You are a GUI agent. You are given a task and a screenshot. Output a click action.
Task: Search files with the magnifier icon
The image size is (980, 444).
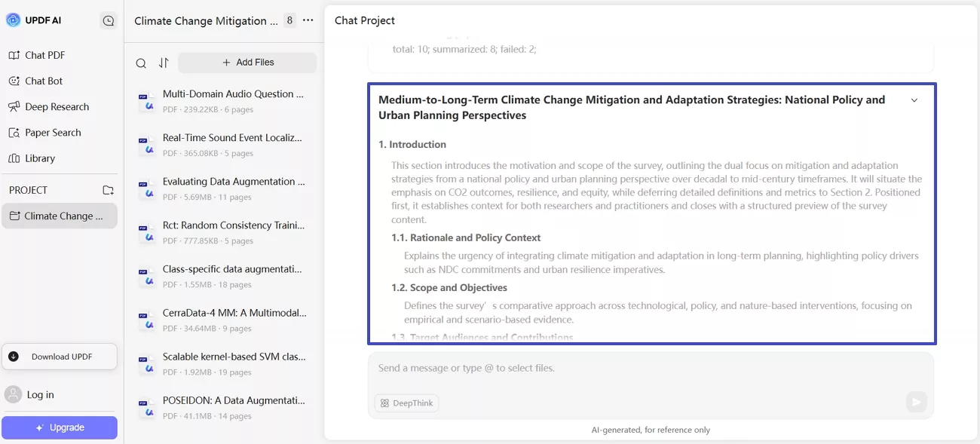[141, 63]
